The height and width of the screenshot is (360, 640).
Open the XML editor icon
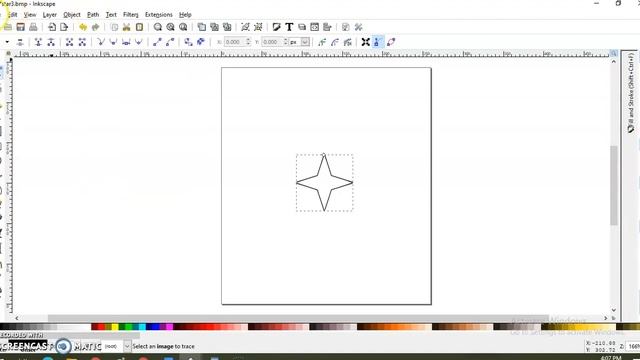coord(314,27)
